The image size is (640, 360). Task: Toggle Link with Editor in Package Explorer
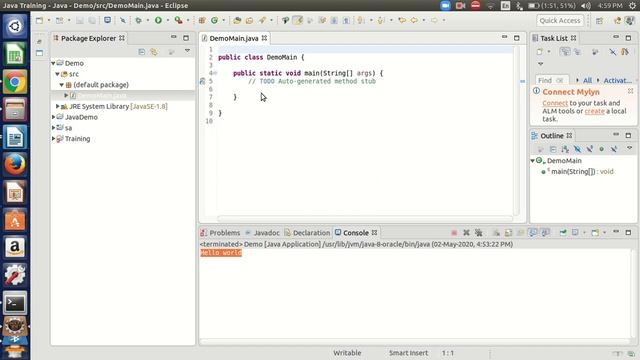pyautogui.click(x=154, y=52)
